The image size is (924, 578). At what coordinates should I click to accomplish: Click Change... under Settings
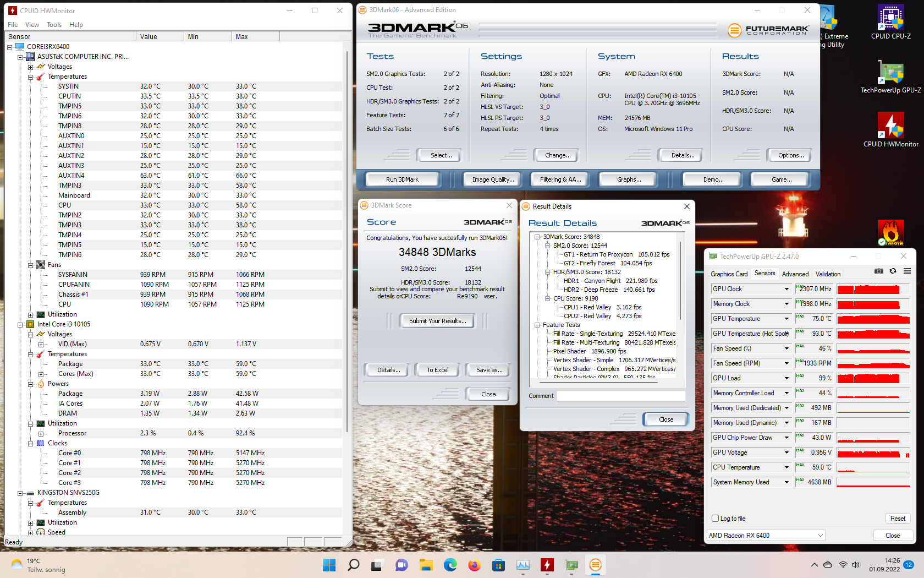tap(557, 155)
